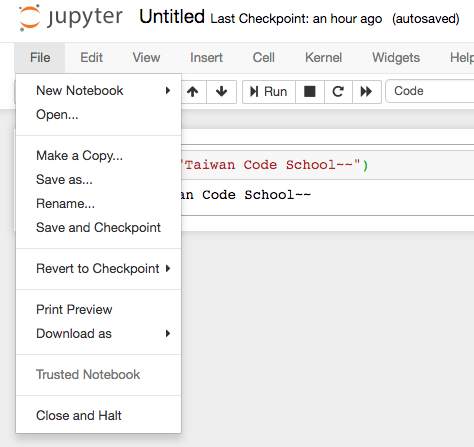Open the Insert menu
Screen dimensions: 474x447
[x=206, y=58]
